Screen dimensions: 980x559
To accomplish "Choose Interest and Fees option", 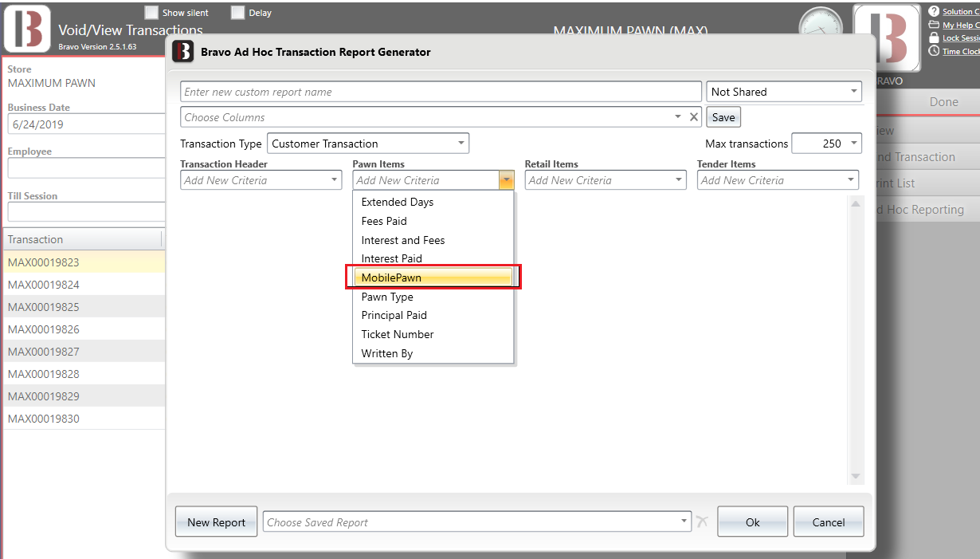I will point(433,240).
